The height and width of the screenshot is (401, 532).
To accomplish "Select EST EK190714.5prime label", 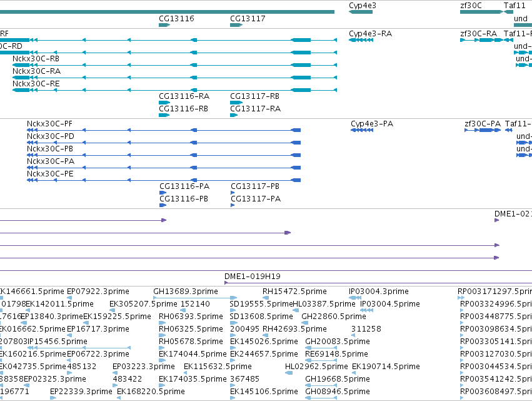I will [386, 367].
